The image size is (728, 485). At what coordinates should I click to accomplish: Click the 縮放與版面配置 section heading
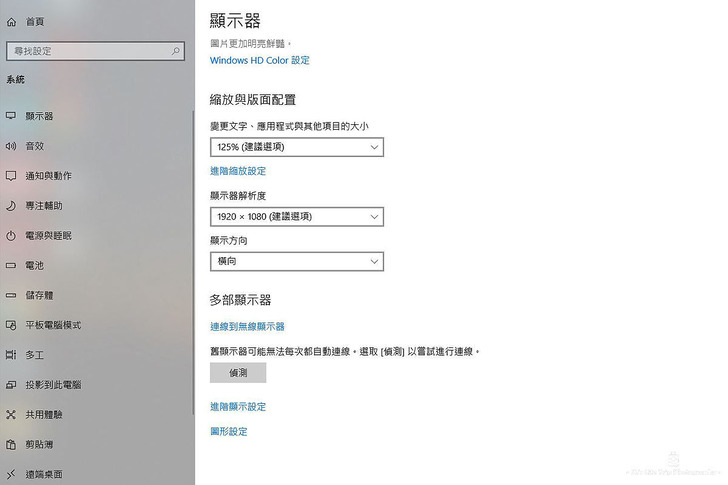pyautogui.click(x=253, y=100)
